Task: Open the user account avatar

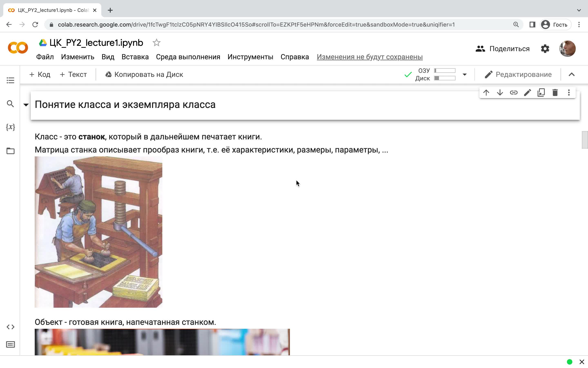Action: [x=567, y=49]
